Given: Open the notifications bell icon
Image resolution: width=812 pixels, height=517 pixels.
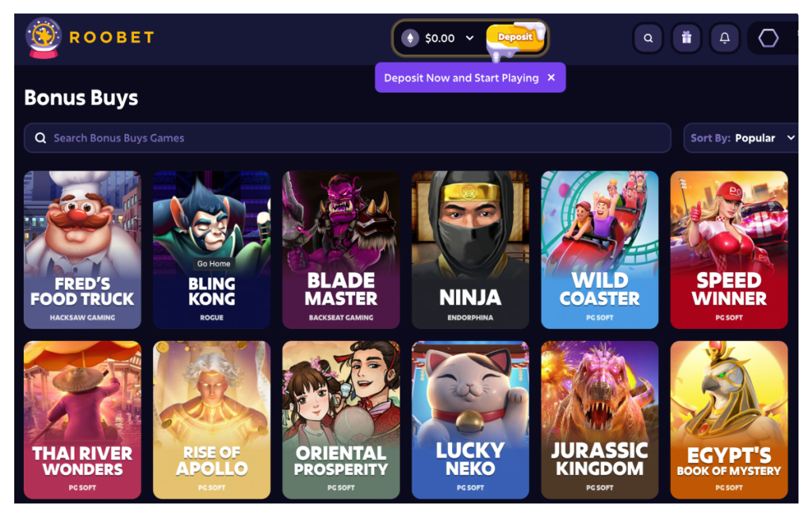Looking at the screenshot, I should pos(725,38).
